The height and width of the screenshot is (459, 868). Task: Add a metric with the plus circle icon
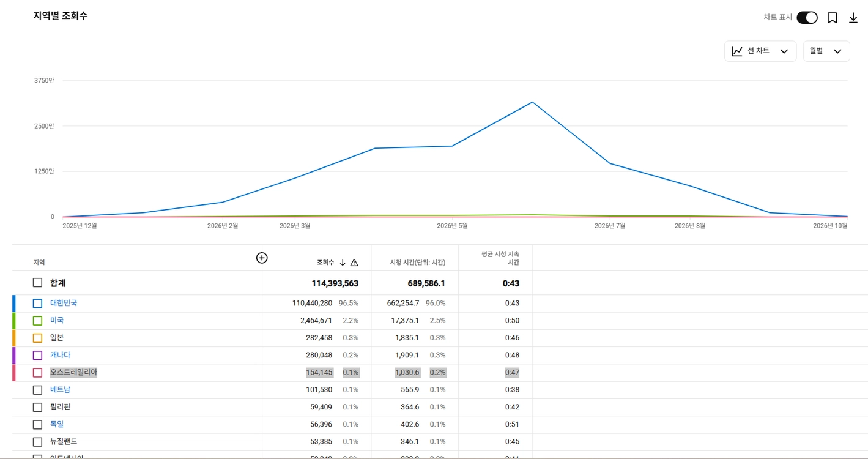click(262, 258)
